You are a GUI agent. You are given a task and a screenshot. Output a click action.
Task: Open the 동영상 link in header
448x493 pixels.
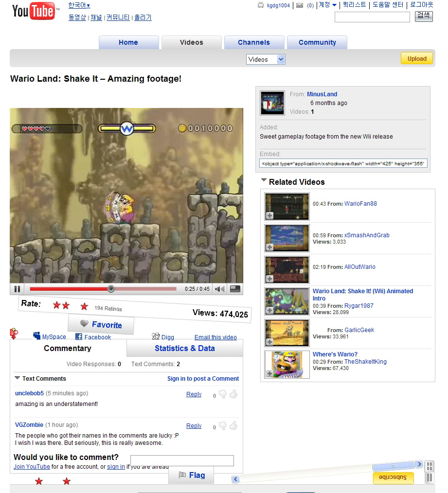(77, 18)
